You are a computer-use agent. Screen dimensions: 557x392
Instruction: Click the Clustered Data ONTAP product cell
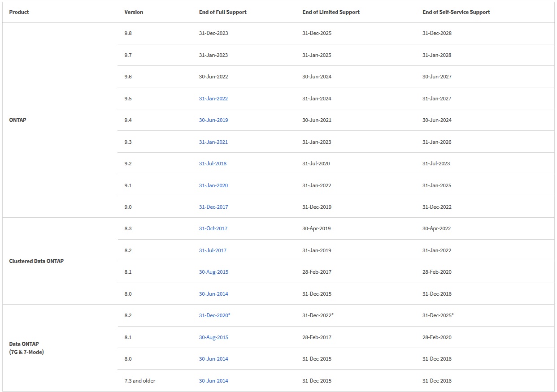click(36, 261)
